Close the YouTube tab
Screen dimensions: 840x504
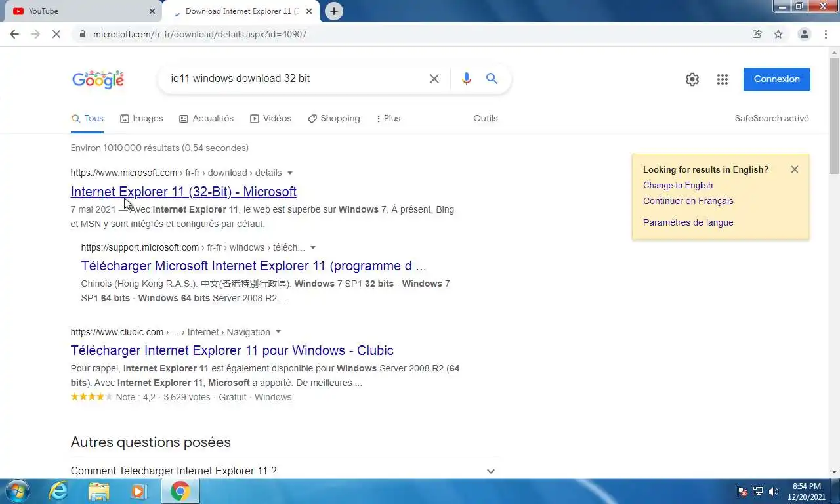[x=152, y=11]
